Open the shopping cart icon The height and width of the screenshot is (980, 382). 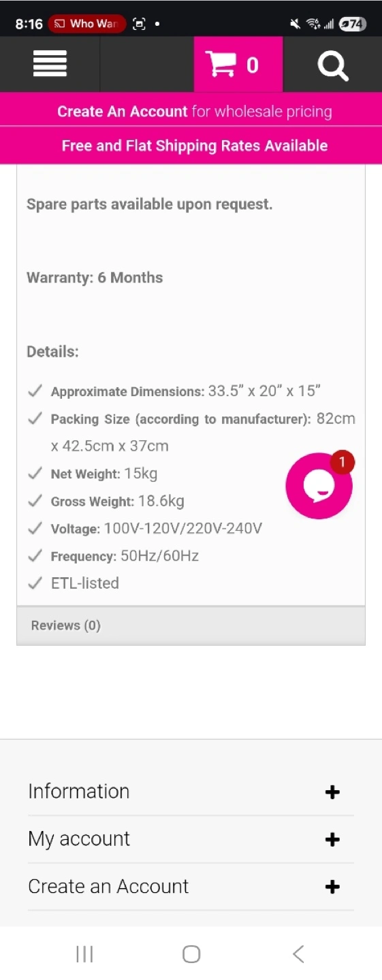click(222, 64)
